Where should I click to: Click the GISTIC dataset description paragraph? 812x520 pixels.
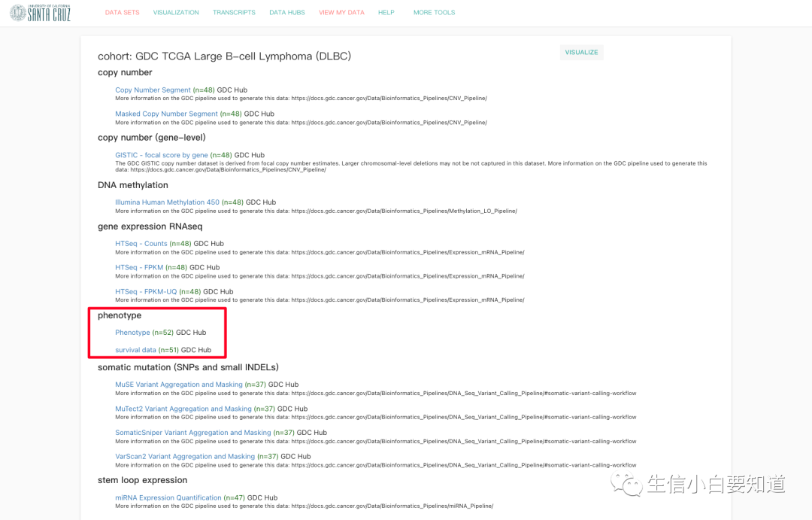pos(411,166)
